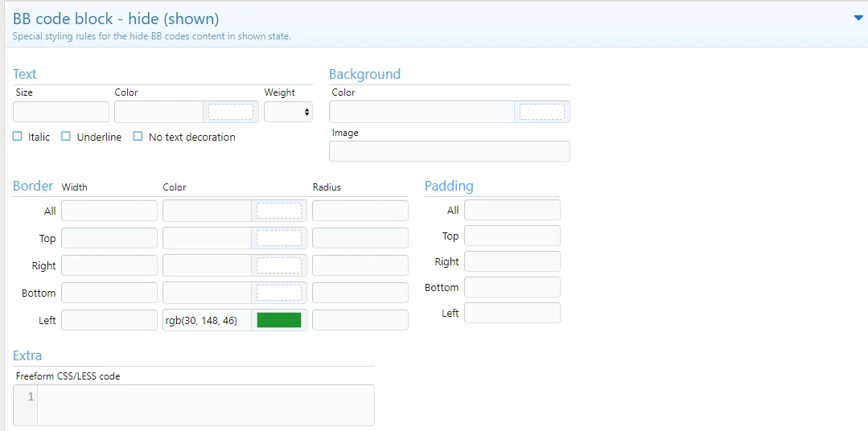The width and height of the screenshot is (868, 431).
Task: Pick the All border color swatch
Action: [x=278, y=211]
